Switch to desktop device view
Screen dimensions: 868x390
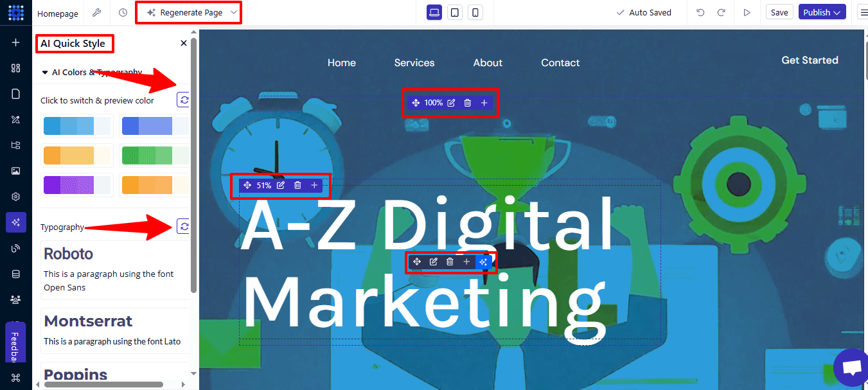pyautogui.click(x=434, y=12)
